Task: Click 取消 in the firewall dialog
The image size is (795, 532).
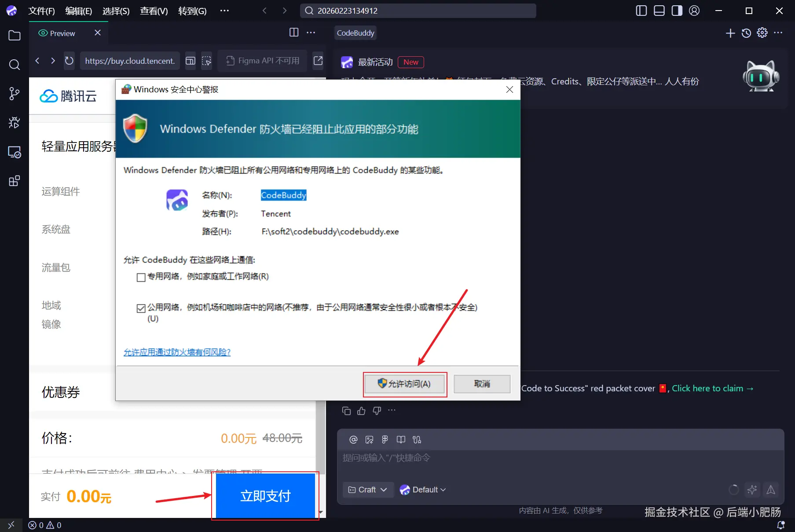Action: point(482,384)
